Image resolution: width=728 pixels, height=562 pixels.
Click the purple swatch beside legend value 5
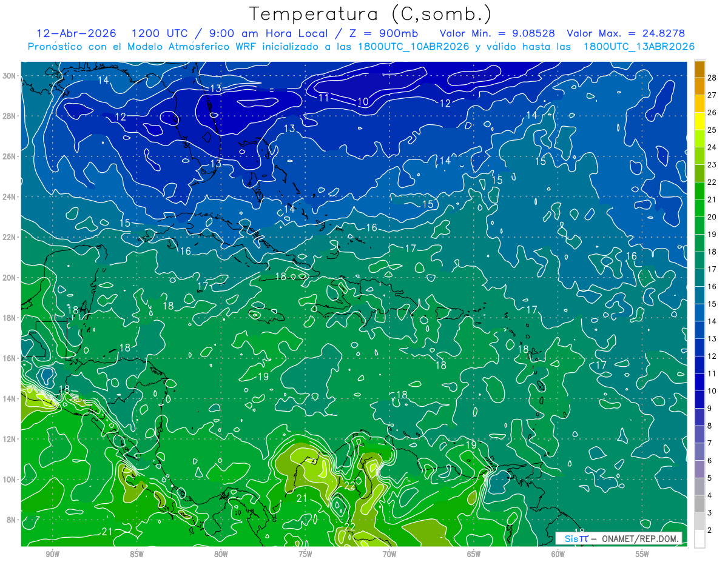(x=699, y=469)
